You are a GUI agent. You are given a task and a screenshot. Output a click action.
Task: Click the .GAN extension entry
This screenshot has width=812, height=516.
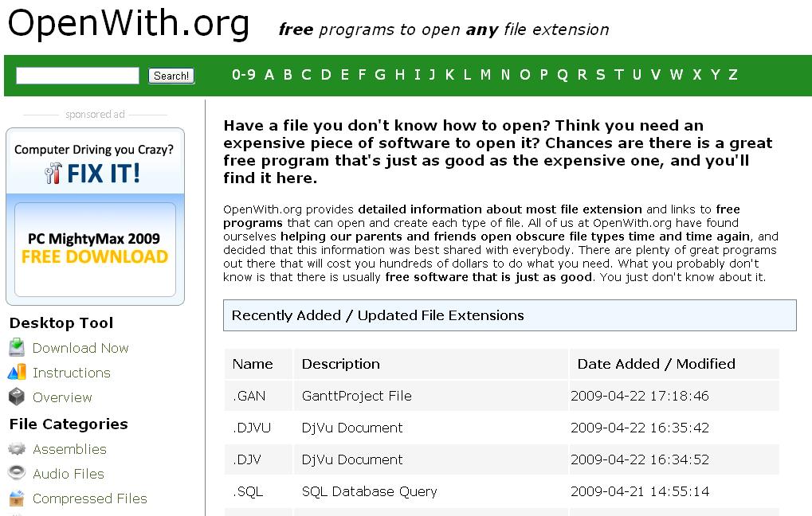pos(249,396)
